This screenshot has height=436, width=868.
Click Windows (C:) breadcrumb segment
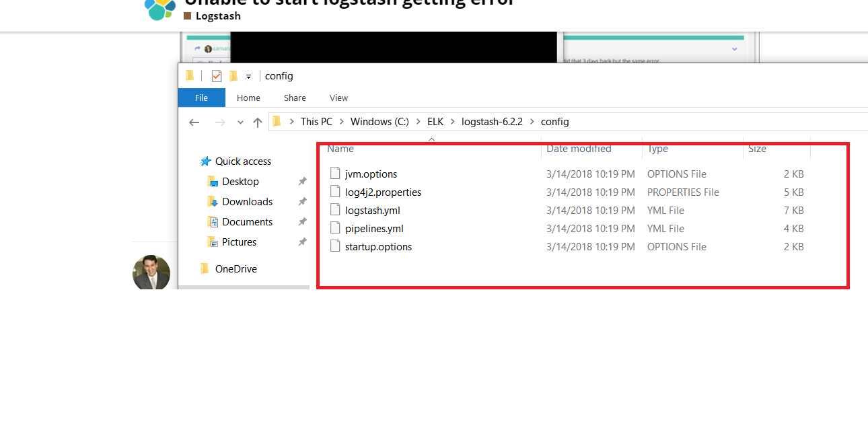379,122
